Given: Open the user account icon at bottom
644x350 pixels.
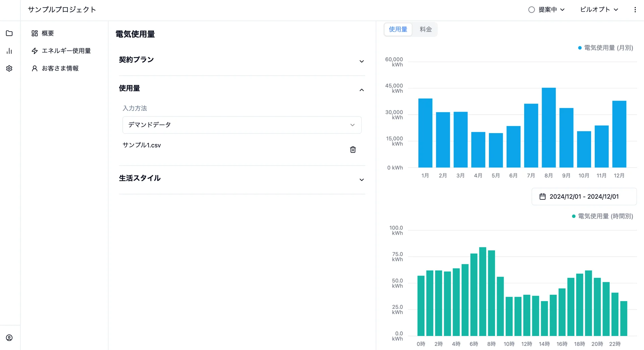Looking at the screenshot, I should (x=9, y=338).
